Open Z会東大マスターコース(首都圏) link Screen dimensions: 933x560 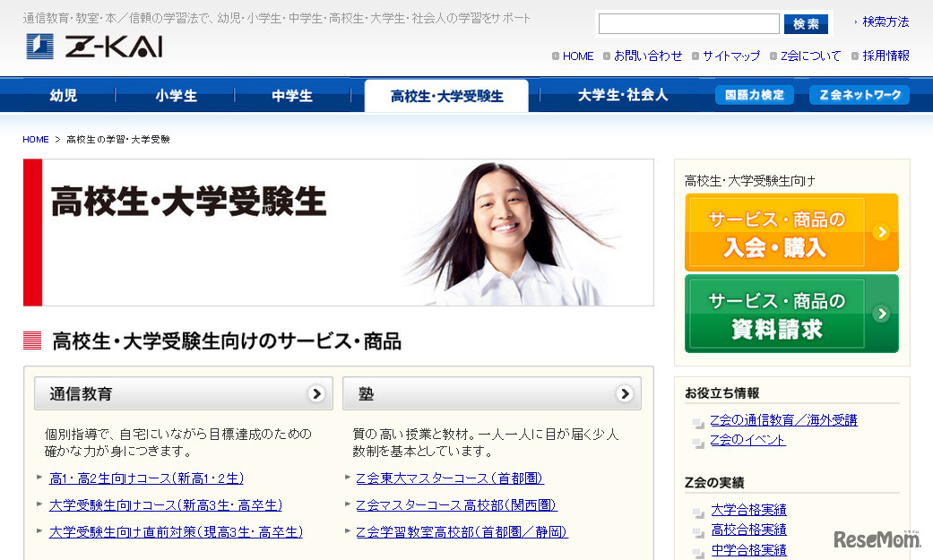pos(449,478)
